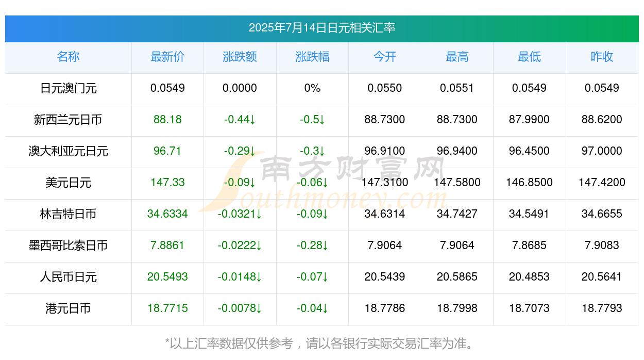Click the 港元日币 row name
The image size is (644, 360).
pyautogui.click(x=68, y=308)
